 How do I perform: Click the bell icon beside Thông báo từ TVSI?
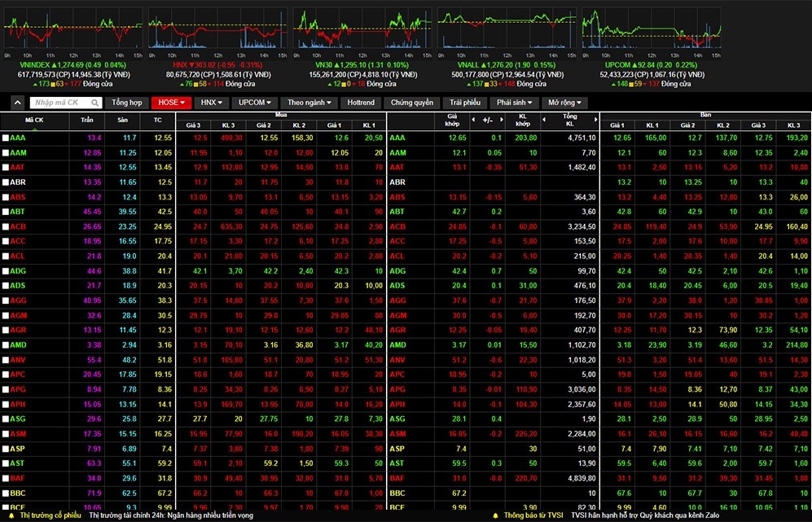coord(495,515)
